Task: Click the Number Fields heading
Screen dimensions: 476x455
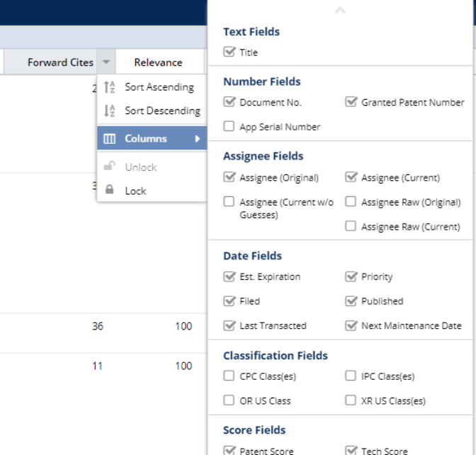Action: tap(262, 82)
